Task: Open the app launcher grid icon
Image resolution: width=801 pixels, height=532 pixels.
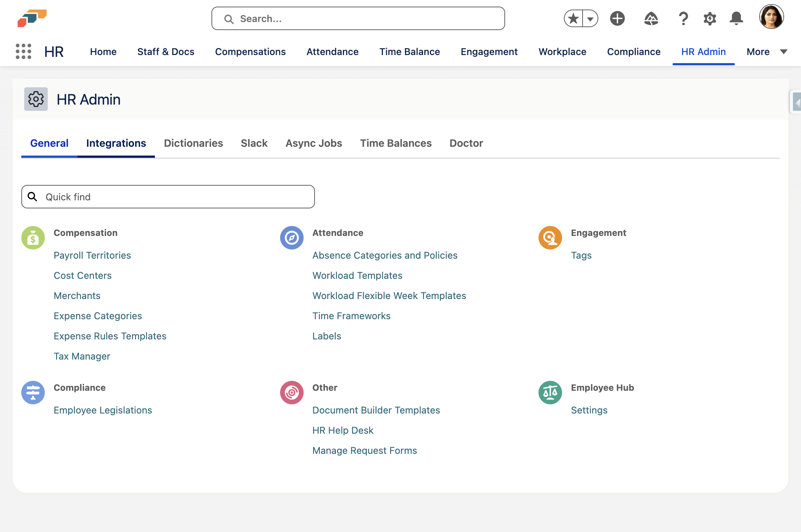Action: coord(23,52)
